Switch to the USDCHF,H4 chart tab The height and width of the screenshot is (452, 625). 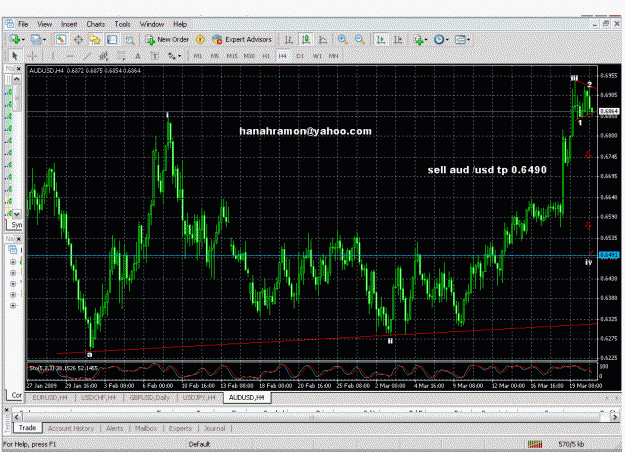click(98, 397)
